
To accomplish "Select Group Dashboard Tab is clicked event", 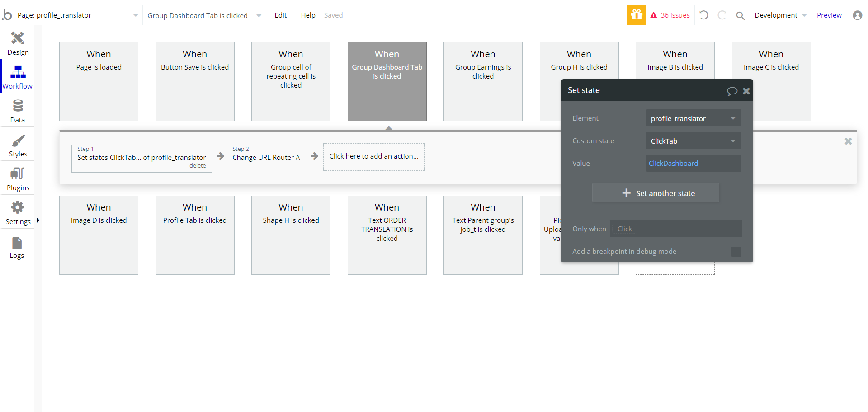I will pyautogui.click(x=387, y=81).
